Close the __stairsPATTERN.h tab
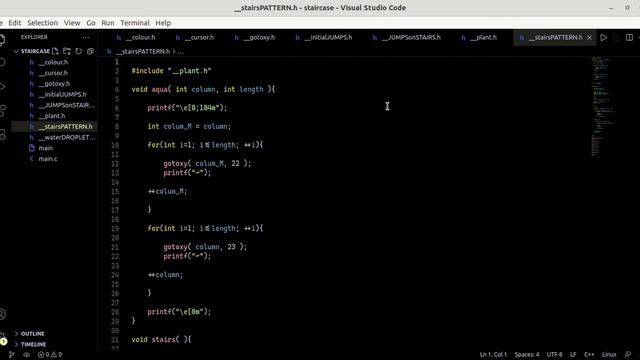The image size is (640, 360). click(589, 38)
